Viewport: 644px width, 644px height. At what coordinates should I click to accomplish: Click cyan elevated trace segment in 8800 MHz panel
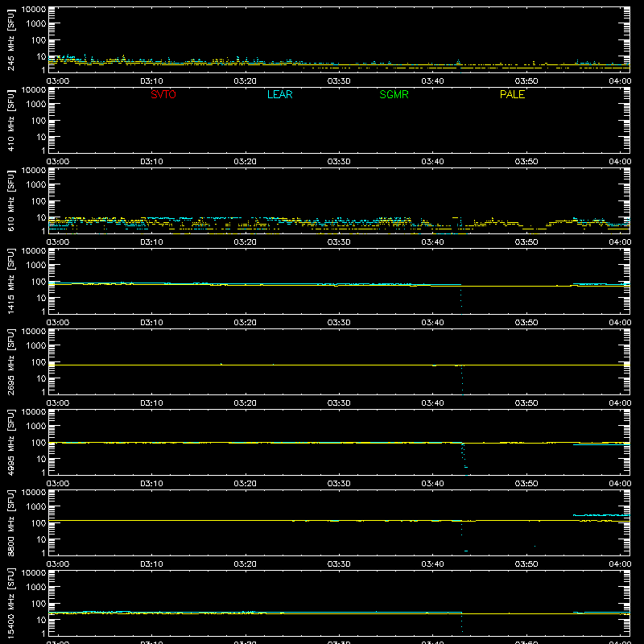(601, 515)
